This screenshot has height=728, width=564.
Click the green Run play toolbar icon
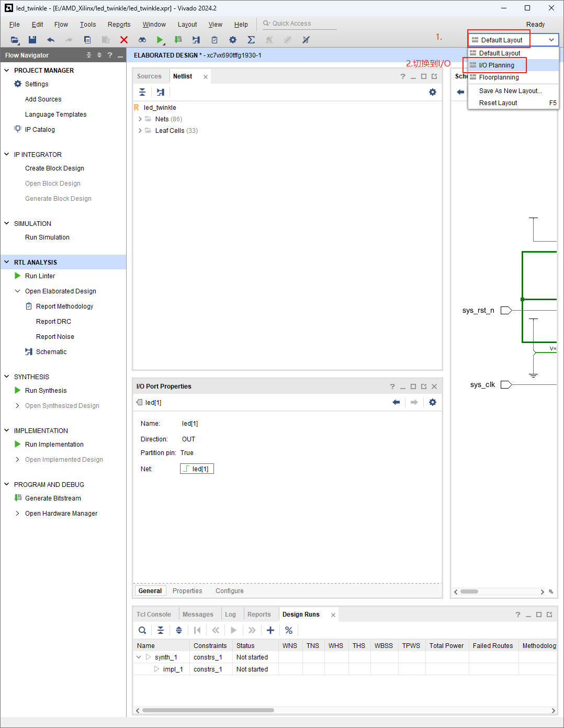click(160, 40)
